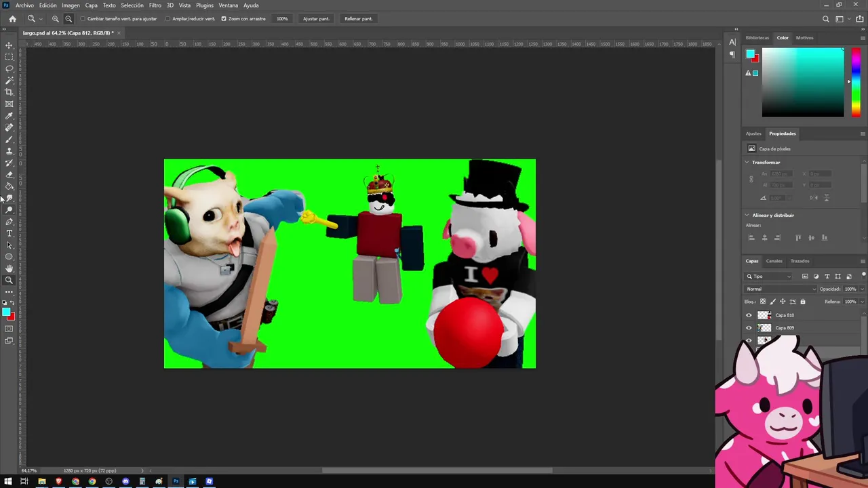The width and height of the screenshot is (868, 488).
Task: Toggle lock image pixels brush icon
Action: click(x=773, y=302)
